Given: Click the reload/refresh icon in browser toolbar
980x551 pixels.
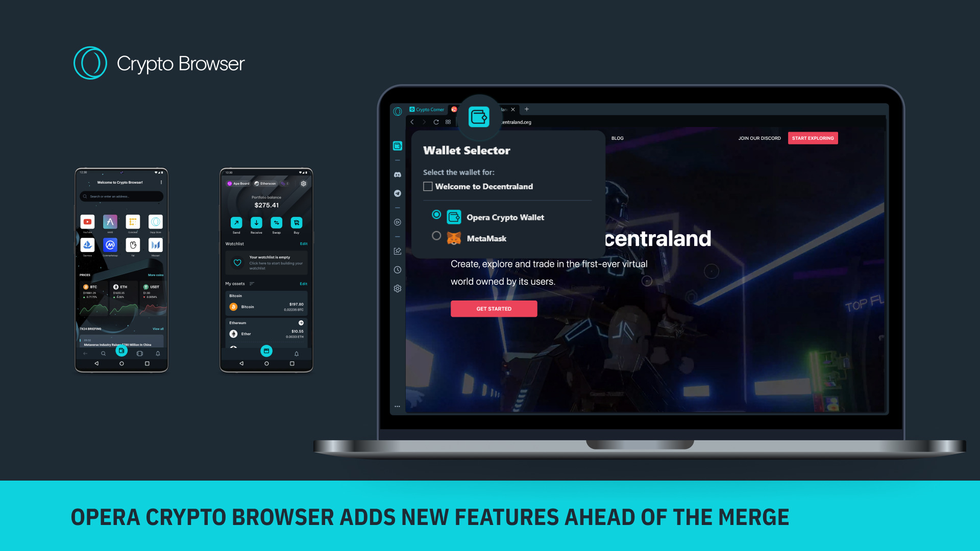Looking at the screenshot, I should click(x=436, y=122).
